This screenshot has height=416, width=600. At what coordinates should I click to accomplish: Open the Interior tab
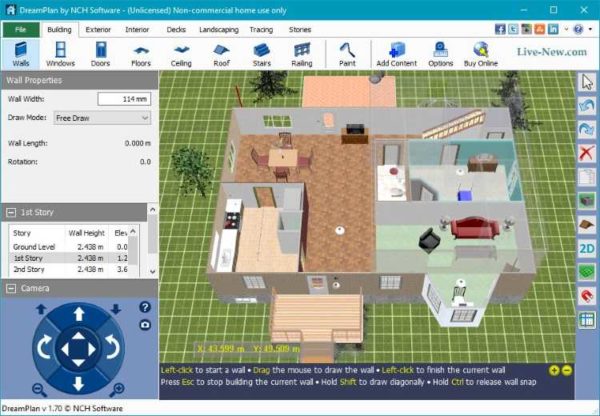coord(138,30)
